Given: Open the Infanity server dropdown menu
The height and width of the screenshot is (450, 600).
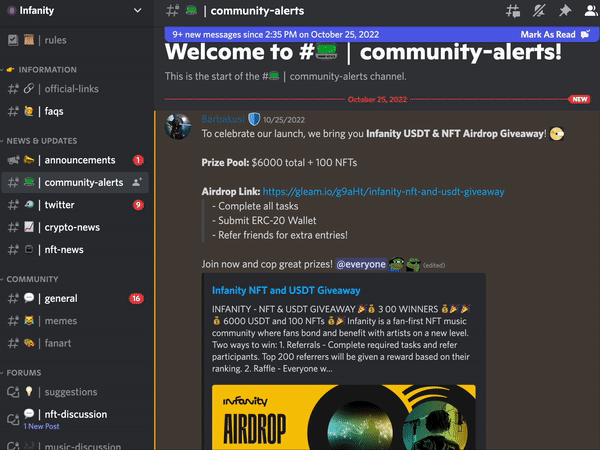Looking at the screenshot, I should click(x=137, y=10).
